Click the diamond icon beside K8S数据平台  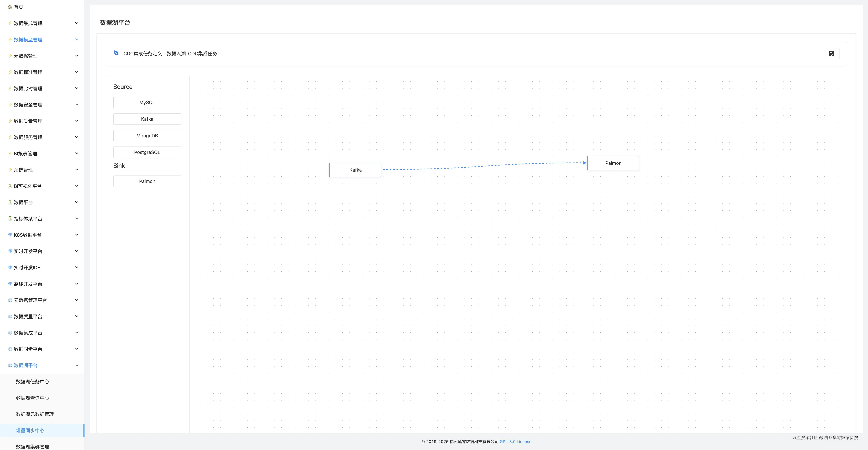coord(10,235)
